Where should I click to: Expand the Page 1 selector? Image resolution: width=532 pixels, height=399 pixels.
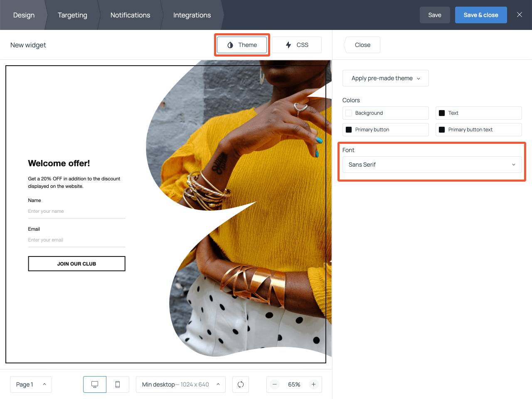[x=31, y=384]
